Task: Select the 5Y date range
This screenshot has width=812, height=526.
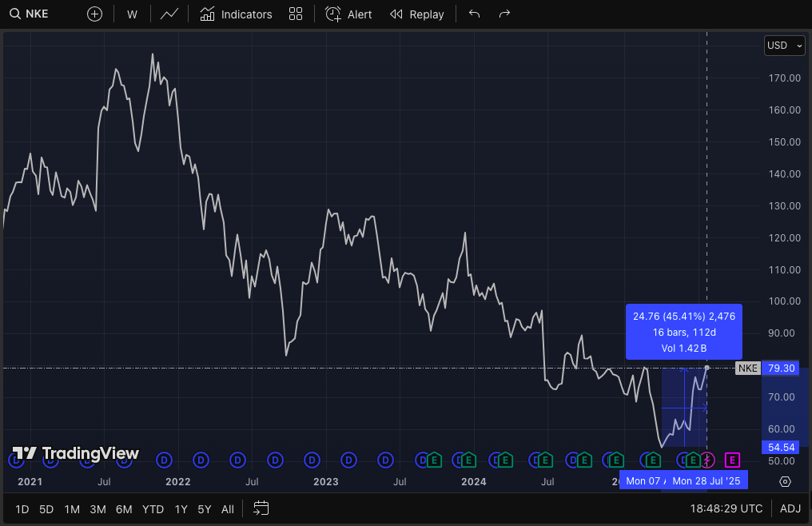Action: pos(205,509)
